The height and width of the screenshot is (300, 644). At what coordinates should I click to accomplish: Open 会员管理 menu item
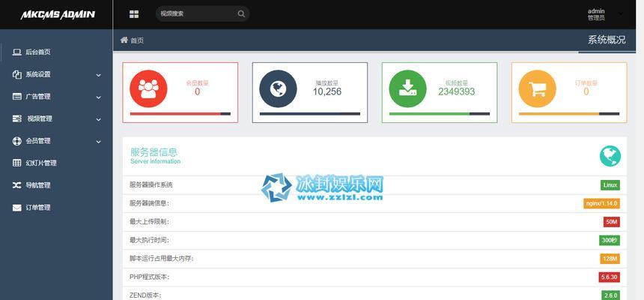[38, 141]
